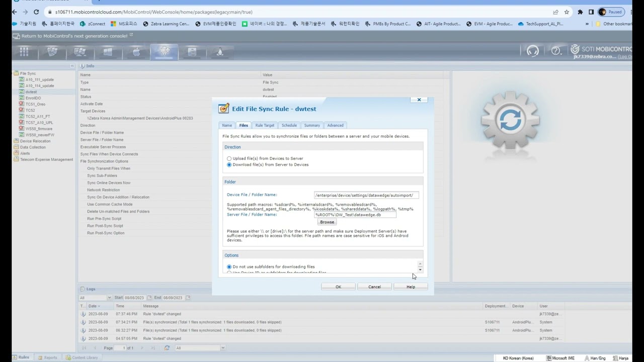
Task: Open the End date calendar picker
Action: (188, 298)
